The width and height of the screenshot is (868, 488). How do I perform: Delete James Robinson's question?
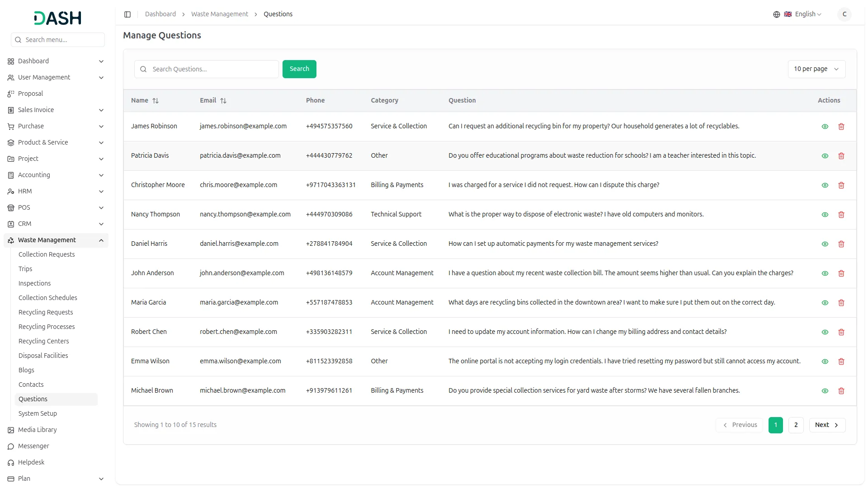(841, 127)
